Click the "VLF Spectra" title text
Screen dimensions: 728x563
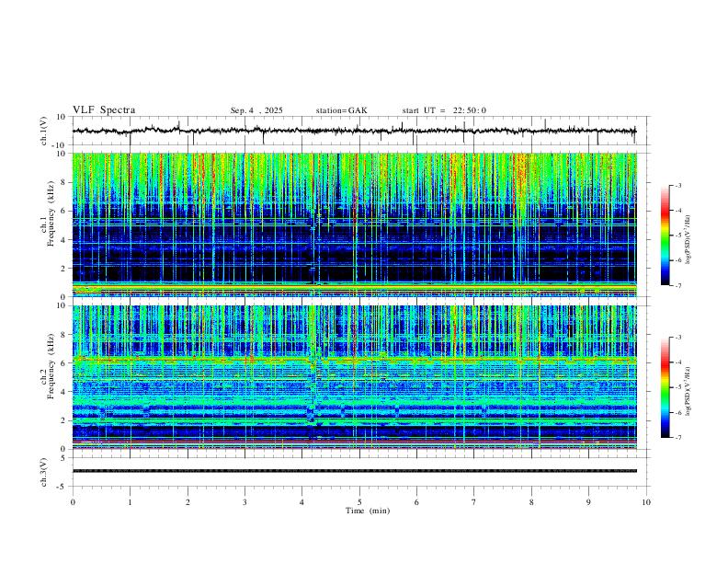pos(104,110)
